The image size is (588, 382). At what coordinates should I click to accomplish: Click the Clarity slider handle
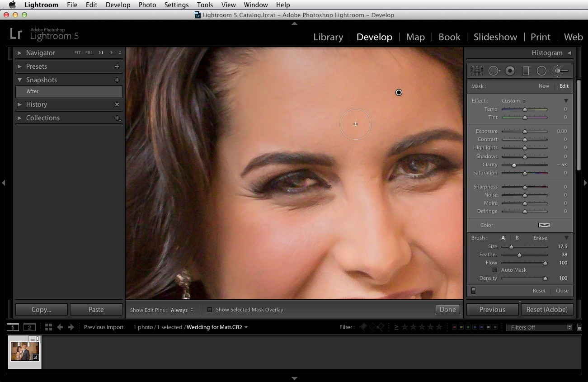[x=513, y=165]
